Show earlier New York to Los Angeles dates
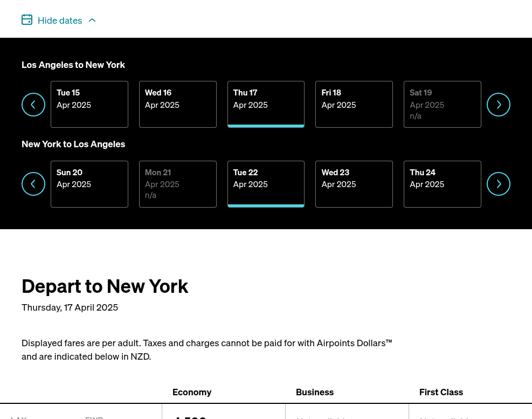The height and width of the screenshot is (419, 532). tap(33, 184)
